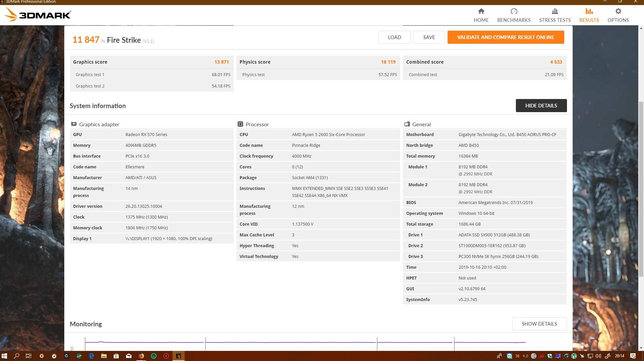
Task: Click the SAVE button
Action: coord(429,37)
